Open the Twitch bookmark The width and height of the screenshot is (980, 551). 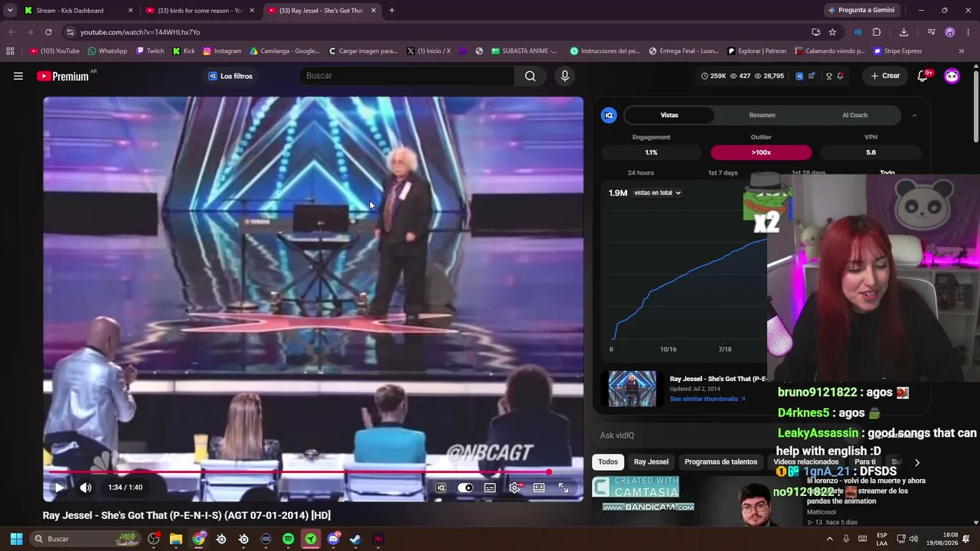coord(150,51)
